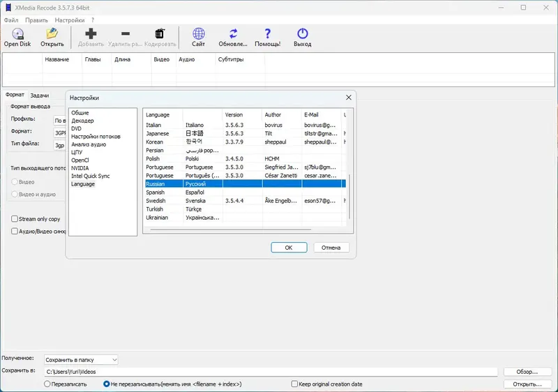
Task: Open the Настройки menu
Action: (70, 20)
